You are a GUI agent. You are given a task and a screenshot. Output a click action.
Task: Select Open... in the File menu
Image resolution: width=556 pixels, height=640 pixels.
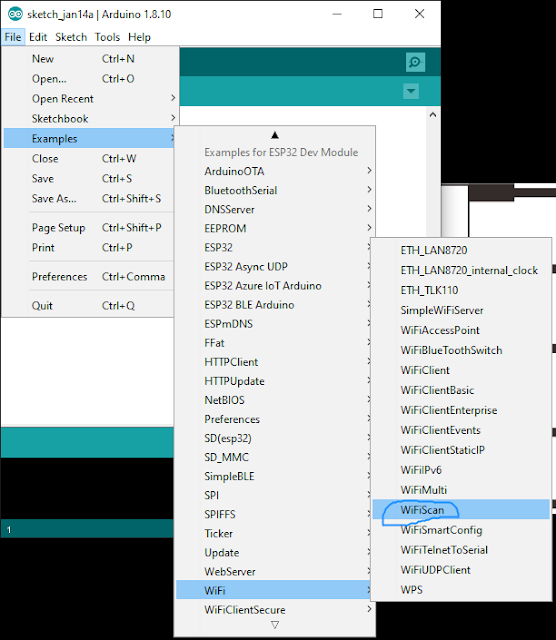click(x=91, y=79)
